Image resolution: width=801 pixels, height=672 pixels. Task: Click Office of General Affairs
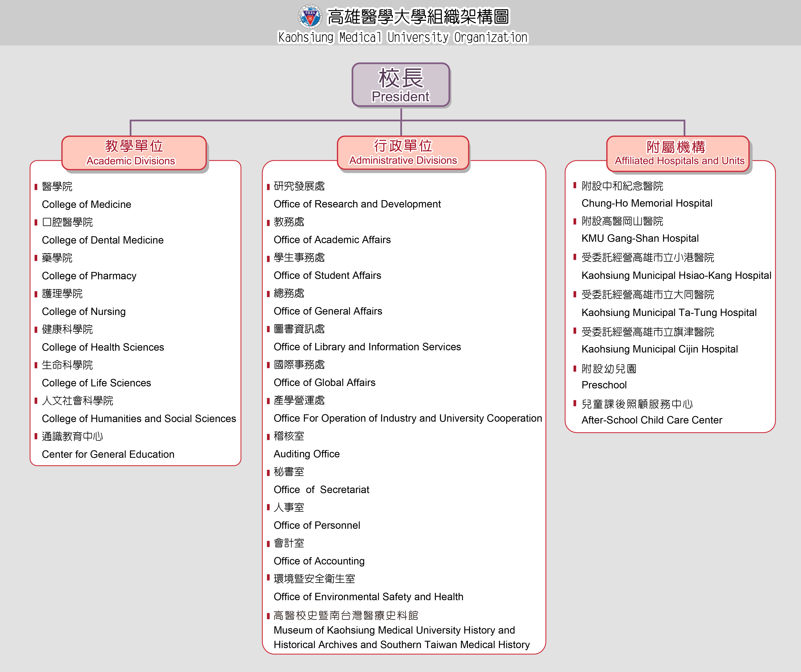(x=328, y=311)
